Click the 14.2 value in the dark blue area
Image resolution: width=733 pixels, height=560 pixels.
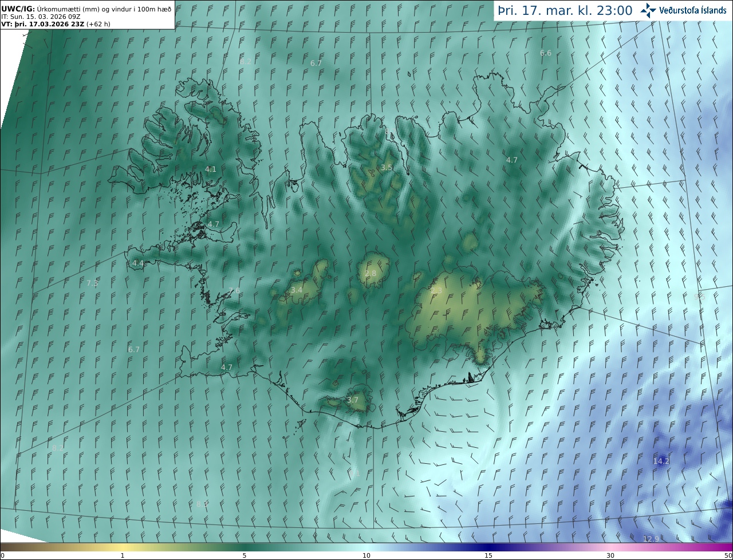click(661, 461)
